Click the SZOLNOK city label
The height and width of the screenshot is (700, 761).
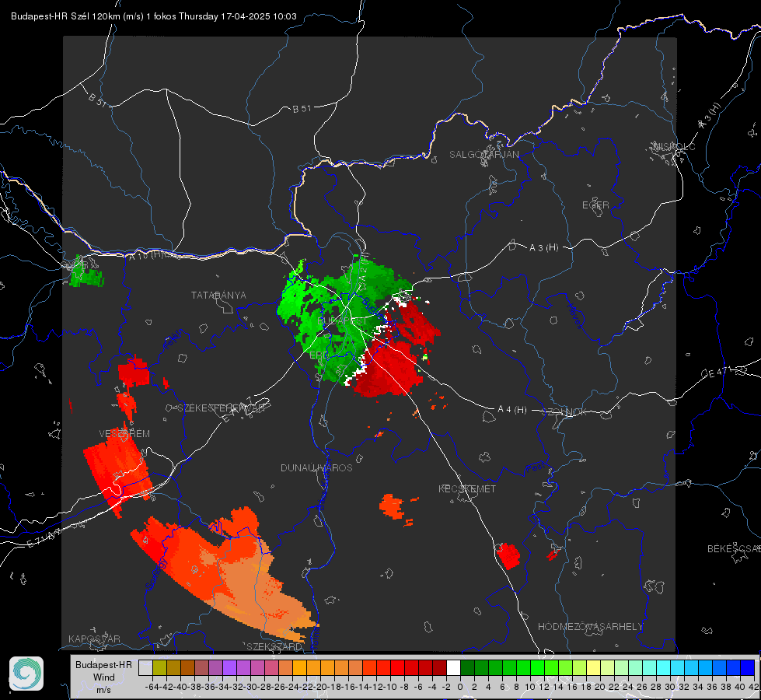coord(564,411)
